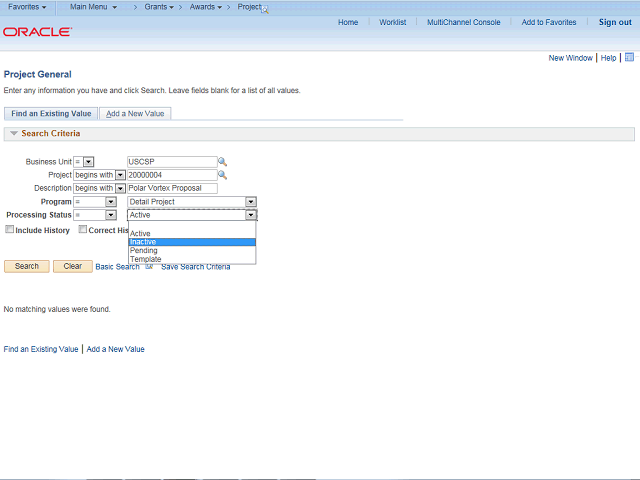The width and height of the screenshot is (640, 480).
Task: Open the New Window link
Action: click(x=570, y=58)
